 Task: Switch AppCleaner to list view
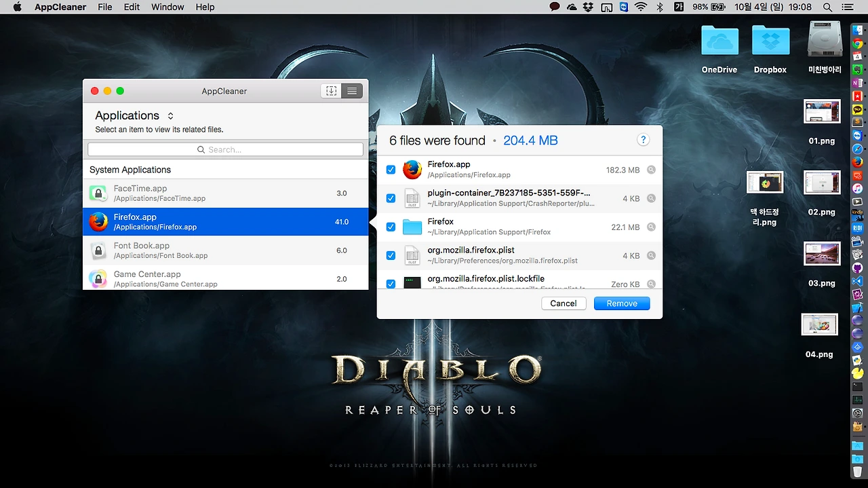(x=352, y=91)
